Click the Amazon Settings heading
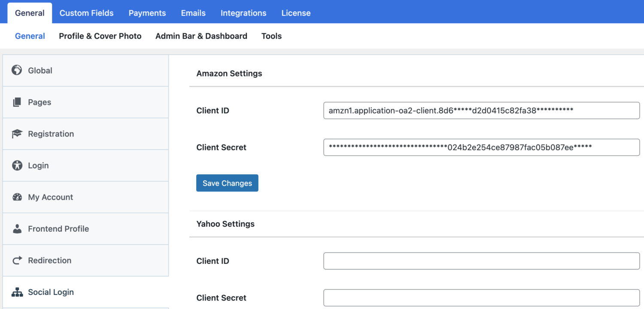This screenshot has width=644, height=309. (x=229, y=73)
